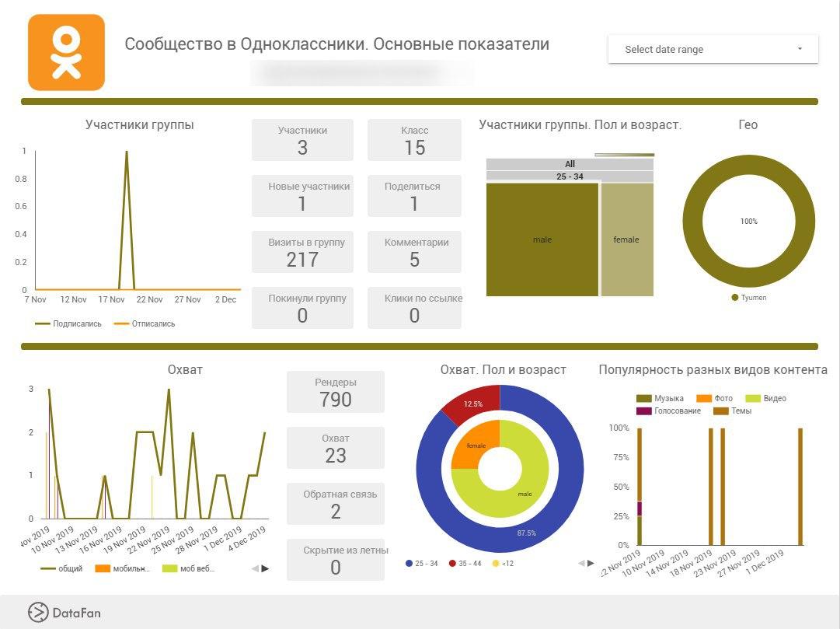Select the All header in treemap

tap(570, 164)
